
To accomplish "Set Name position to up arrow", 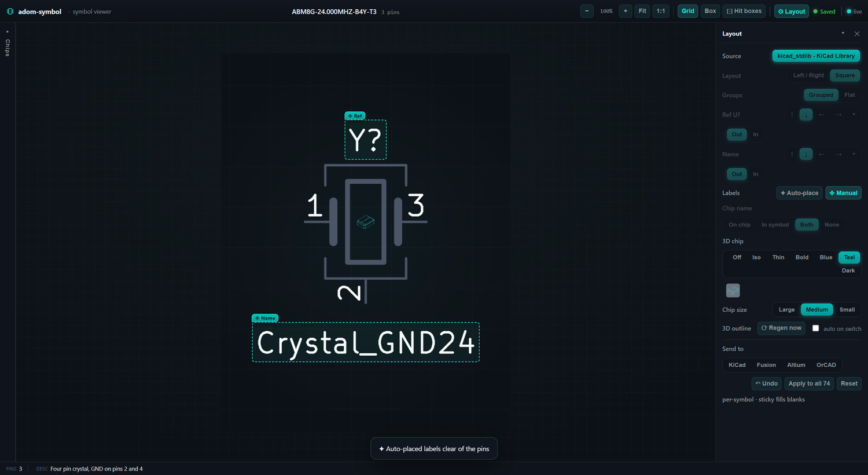I will pyautogui.click(x=792, y=154).
